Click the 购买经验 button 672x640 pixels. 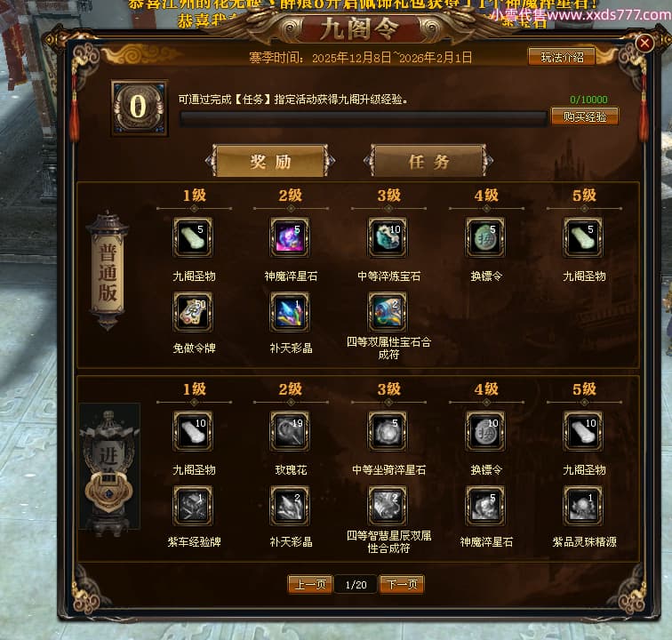pyautogui.click(x=585, y=116)
